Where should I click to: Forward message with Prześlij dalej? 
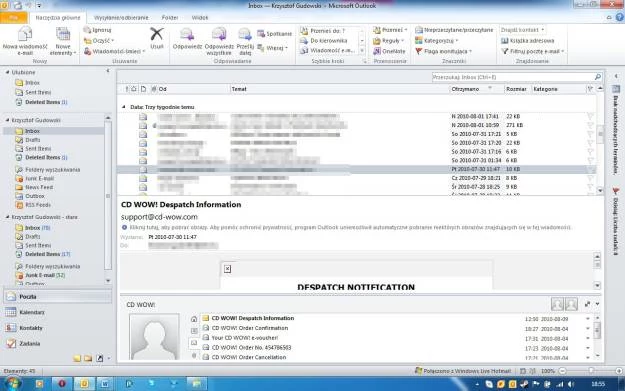[x=245, y=41]
